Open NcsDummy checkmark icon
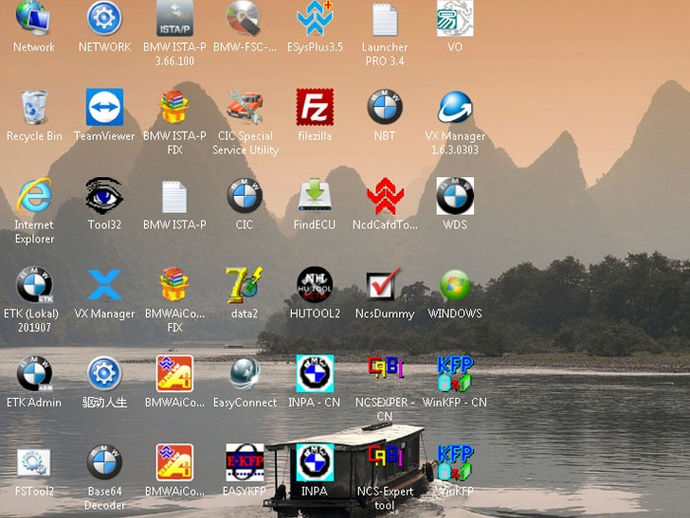Screen dimensions: 690x518 tap(384, 285)
